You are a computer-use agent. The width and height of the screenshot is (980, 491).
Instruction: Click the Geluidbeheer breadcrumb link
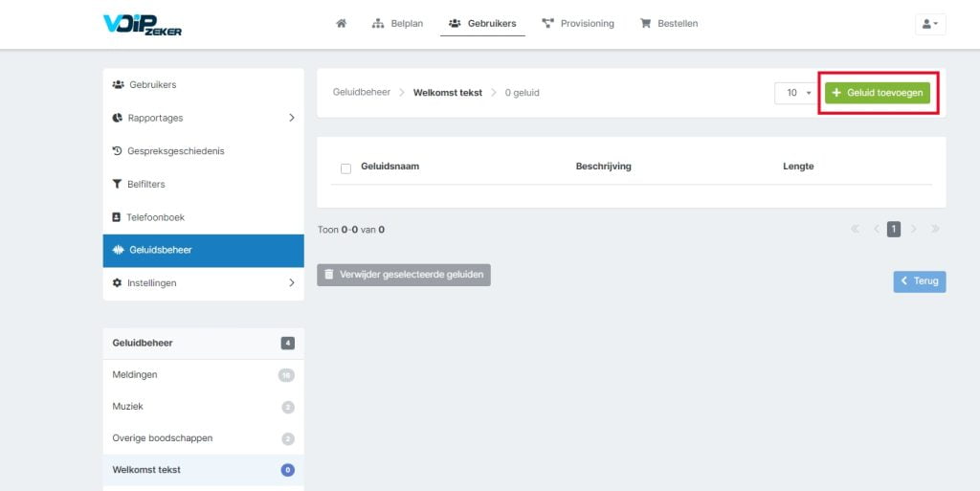361,93
